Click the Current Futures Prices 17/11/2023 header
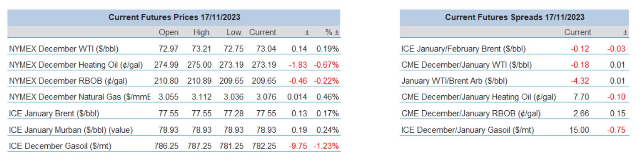Viewport: 644px width, 165px height. [x=174, y=17]
